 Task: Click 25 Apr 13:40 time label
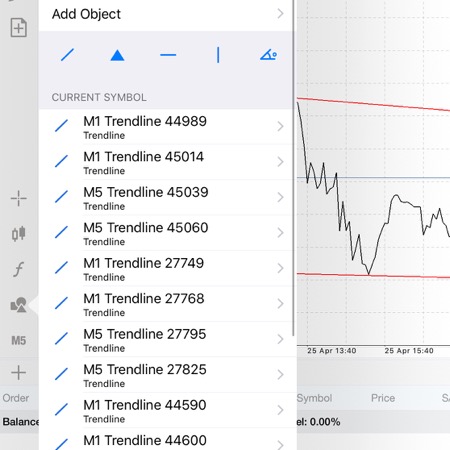pyautogui.click(x=332, y=351)
